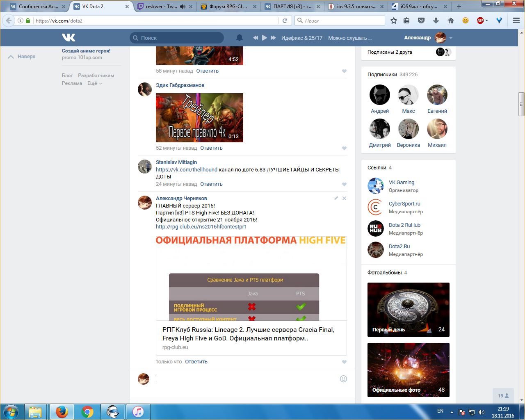This screenshot has height=420, width=525.
Task: Click Firefox back button
Action: (x=9, y=21)
